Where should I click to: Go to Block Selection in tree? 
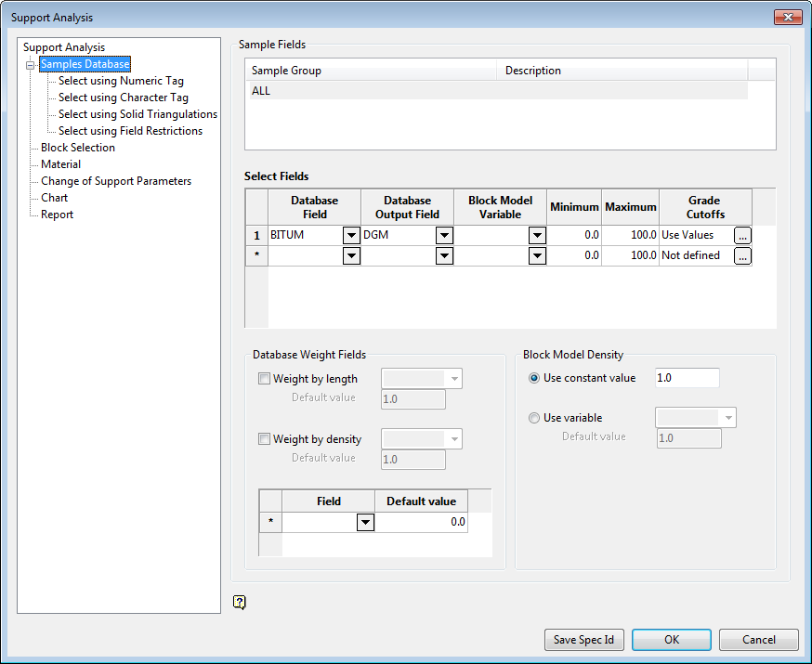coord(78,148)
